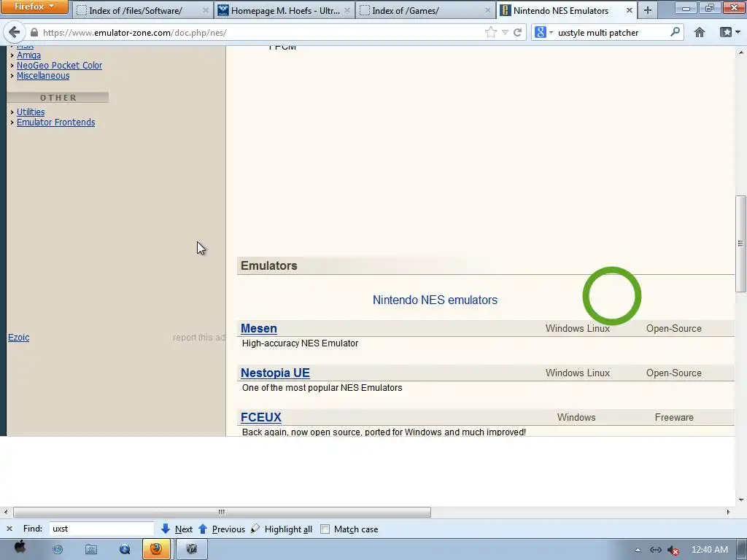Open the file manager taskbar icon
This screenshot has width=747, height=560.
pos(91,550)
